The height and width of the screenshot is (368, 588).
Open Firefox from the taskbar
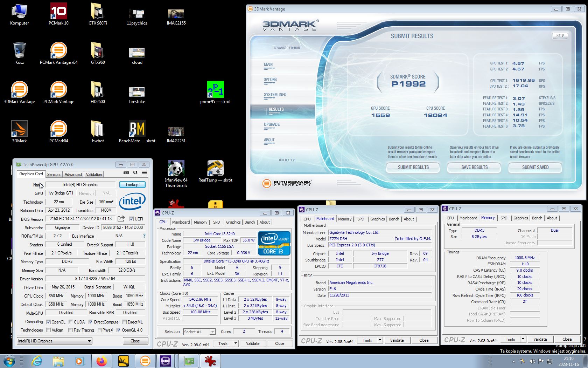pyautogui.click(x=101, y=361)
